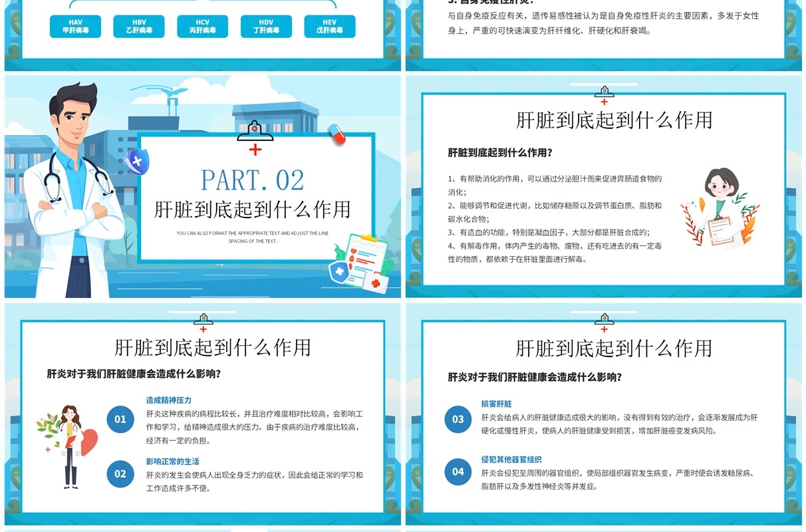The width and height of the screenshot is (806, 532).
Task: Click the slide title above the 03 item
Action: click(614, 348)
